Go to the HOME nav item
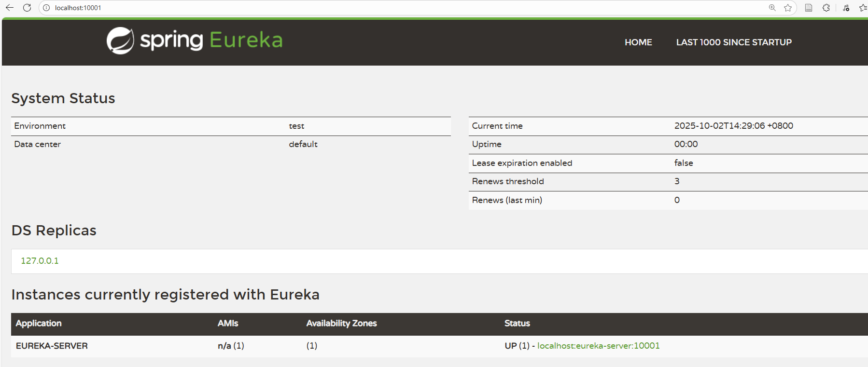This screenshot has height=367, width=868. pyautogui.click(x=638, y=42)
